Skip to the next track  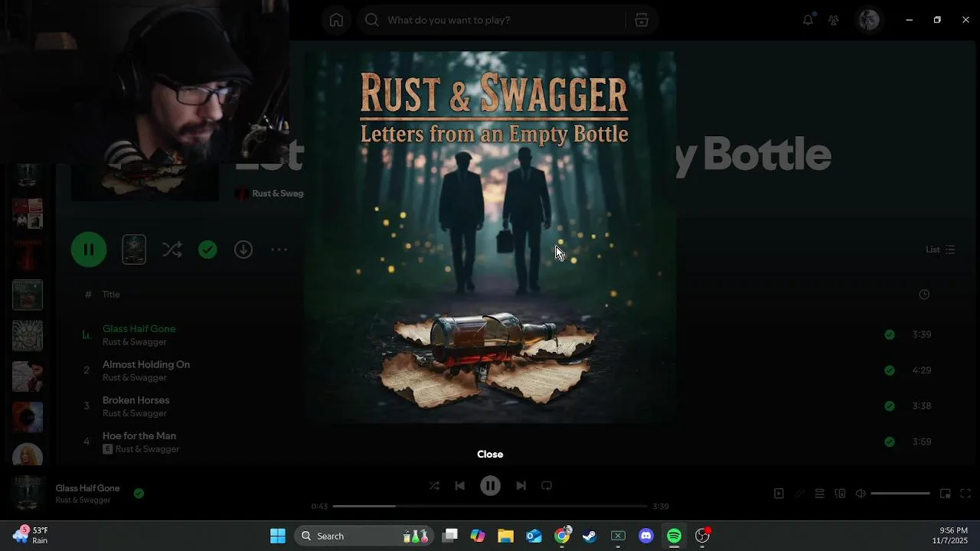(x=521, y=486)
